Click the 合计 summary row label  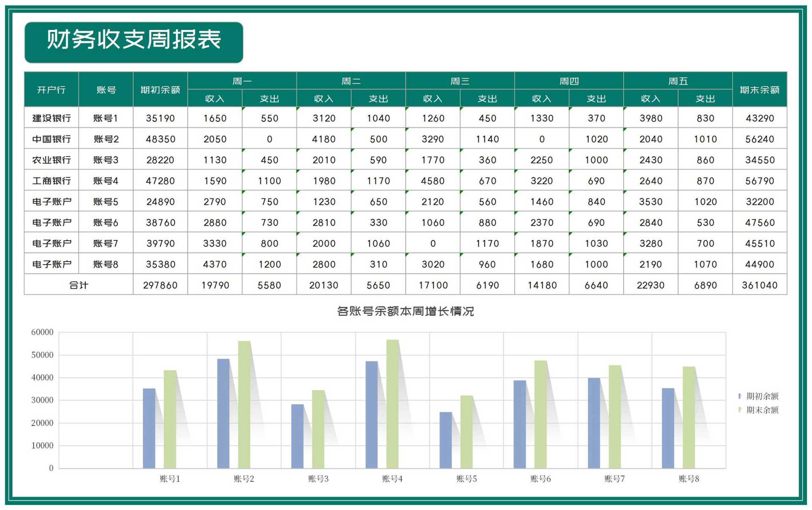point(79,285)
